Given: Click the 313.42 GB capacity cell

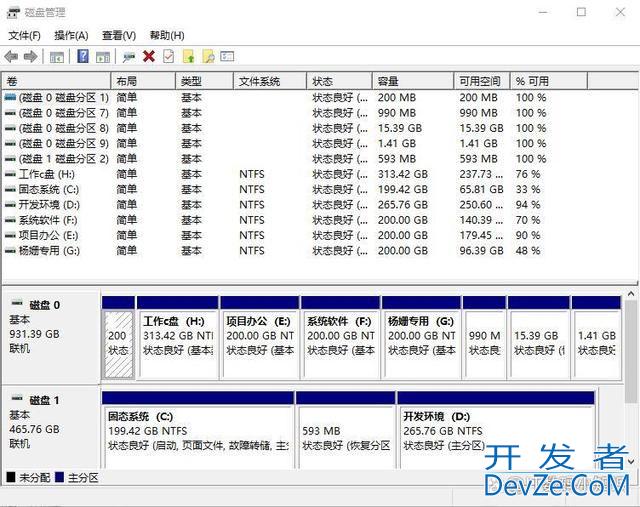Looking at the screenshot, I should tap(402, 174).
